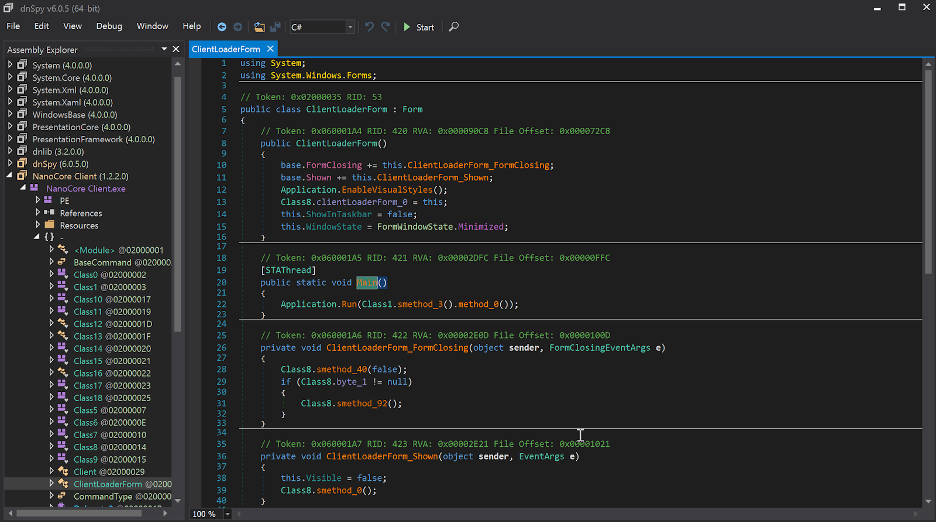
Task: Click the Navigate Forward arrow icon
Action: [x=238, y=27]
